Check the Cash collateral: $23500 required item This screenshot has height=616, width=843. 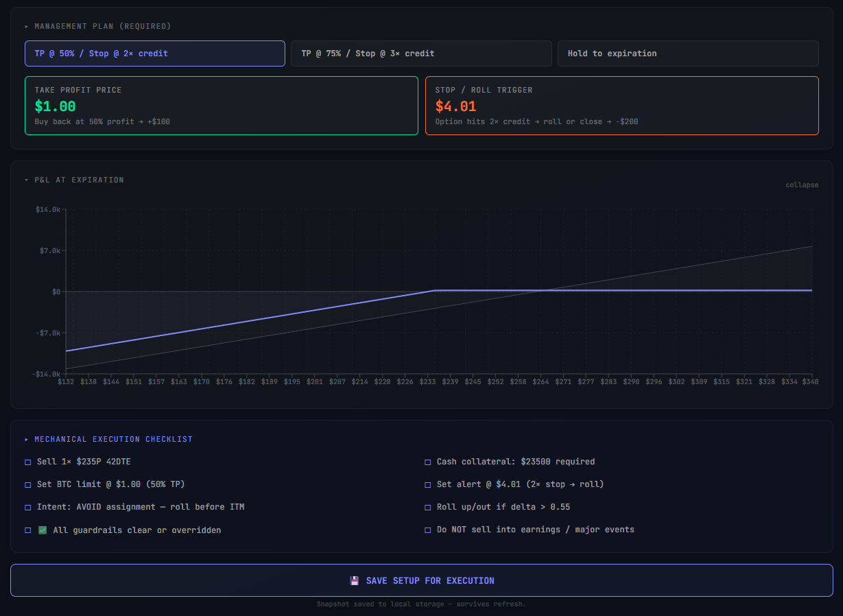tap(427, 461)
